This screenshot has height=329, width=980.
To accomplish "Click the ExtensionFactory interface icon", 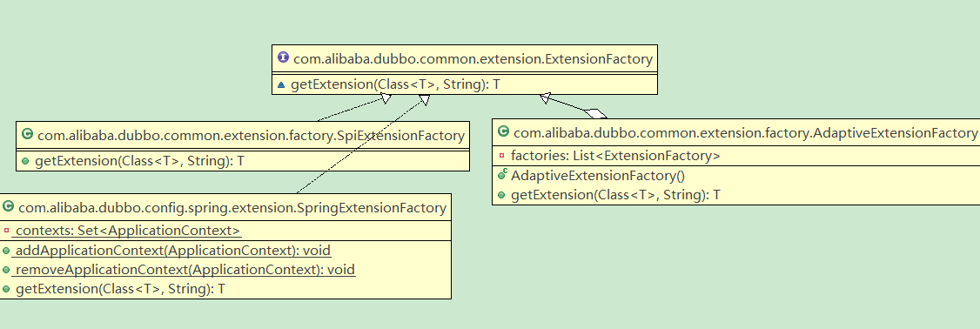I will (x=283, y=58).
